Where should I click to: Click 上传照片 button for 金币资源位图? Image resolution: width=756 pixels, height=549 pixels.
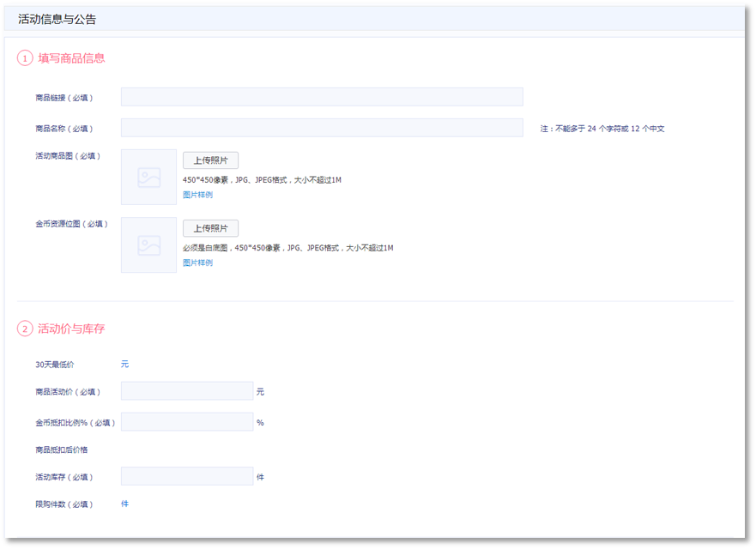210,228
